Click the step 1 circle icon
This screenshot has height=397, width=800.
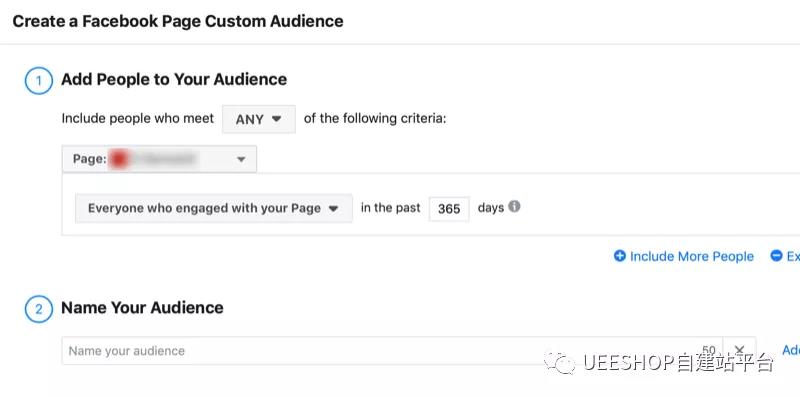click(x=39, y=81)
